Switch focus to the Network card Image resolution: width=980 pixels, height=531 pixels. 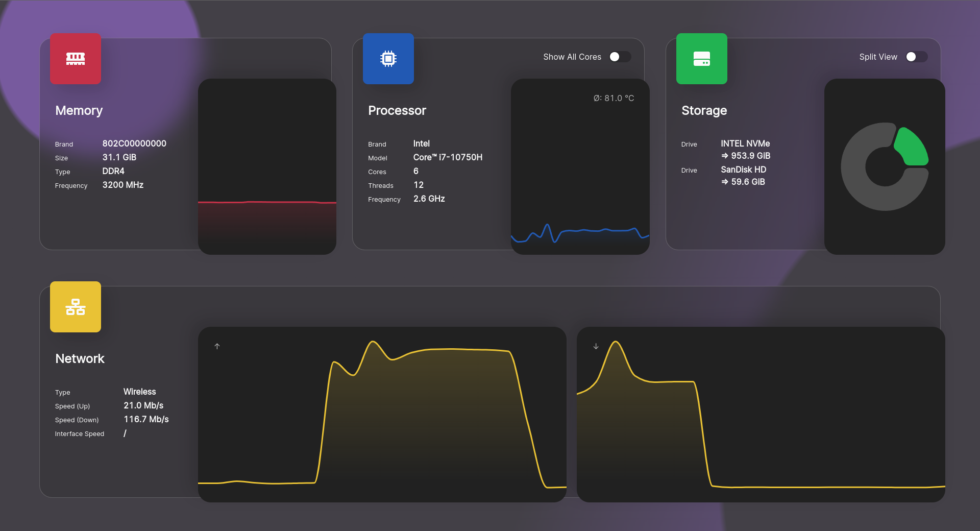80,358
